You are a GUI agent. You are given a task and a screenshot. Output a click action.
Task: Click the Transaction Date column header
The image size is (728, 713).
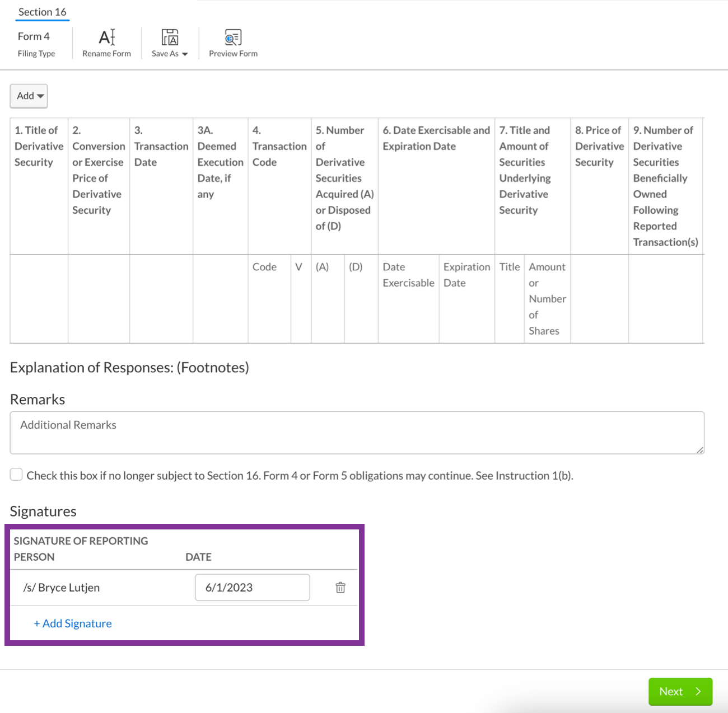coord(161,146)
